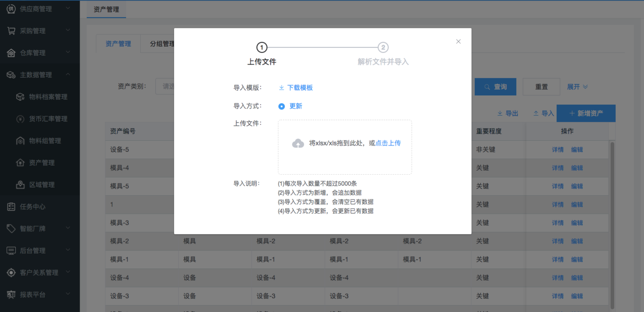Screen dimensions: 644x312
Task: Open 物料档案管理 in sidebar
Action: tap(48, 97)
